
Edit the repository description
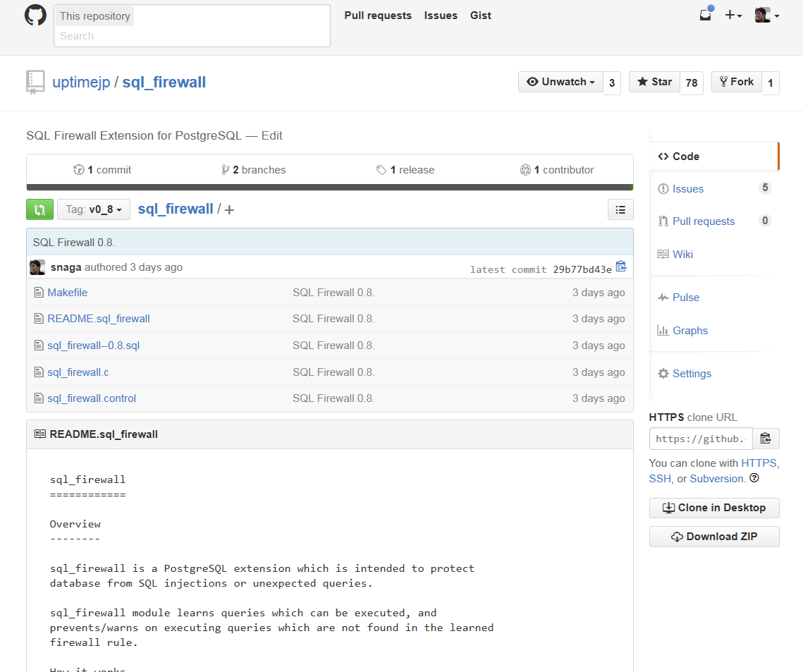click(x=271, y=135)
